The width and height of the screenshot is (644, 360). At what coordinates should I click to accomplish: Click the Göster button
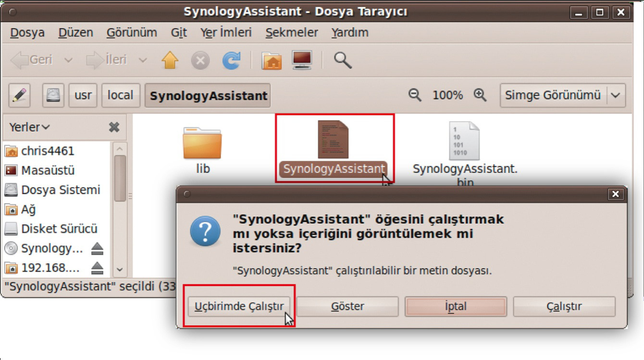(347, 306)
